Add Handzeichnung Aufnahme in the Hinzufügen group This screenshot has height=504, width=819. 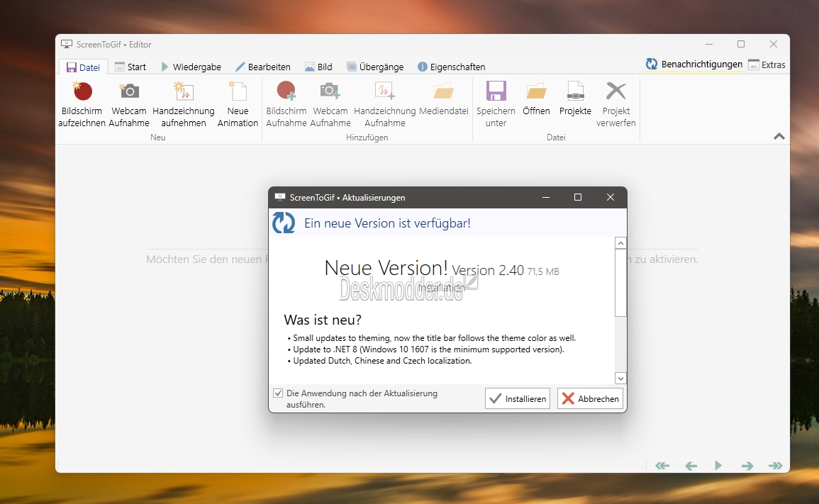[x=384, y=104]
